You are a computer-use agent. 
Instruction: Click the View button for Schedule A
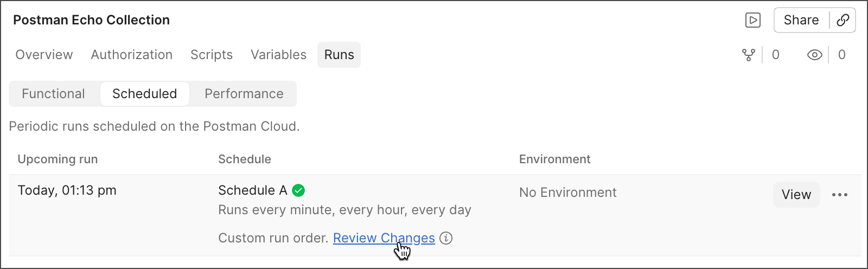tap(796, 195)
